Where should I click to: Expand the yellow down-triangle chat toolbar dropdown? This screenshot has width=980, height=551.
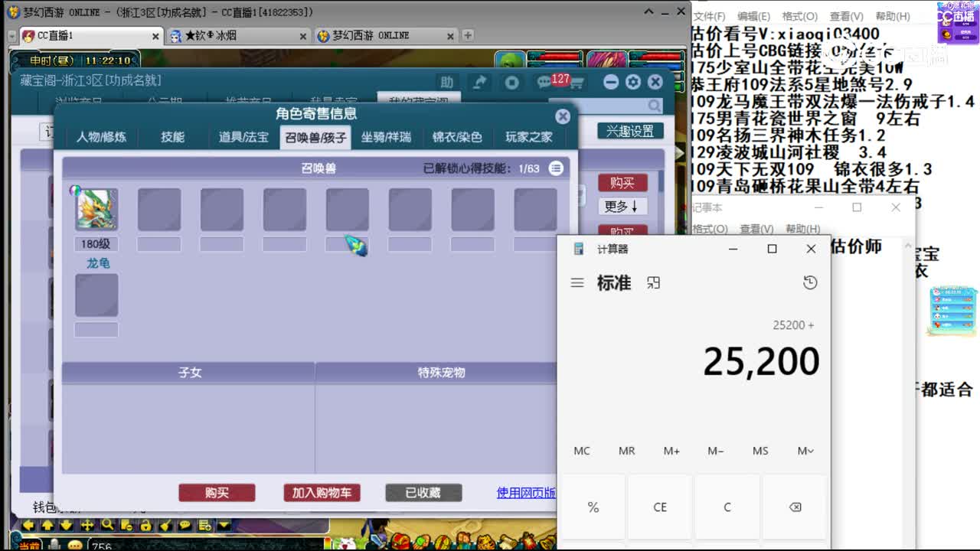[224, 525]
